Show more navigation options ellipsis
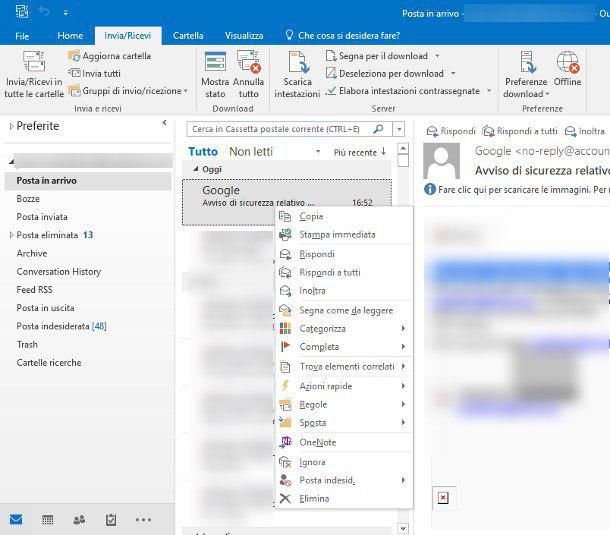 (143, 519)
